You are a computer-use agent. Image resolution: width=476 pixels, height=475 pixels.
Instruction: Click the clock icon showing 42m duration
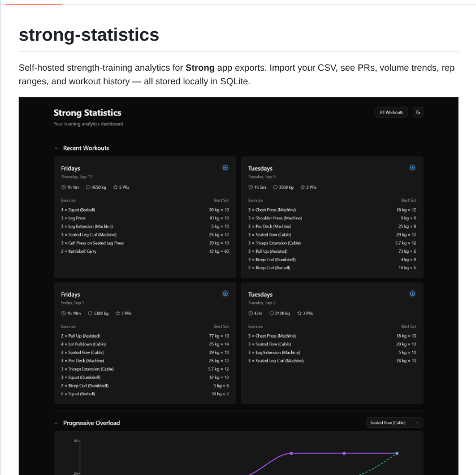pyautogui.click(x=250, y=313)
